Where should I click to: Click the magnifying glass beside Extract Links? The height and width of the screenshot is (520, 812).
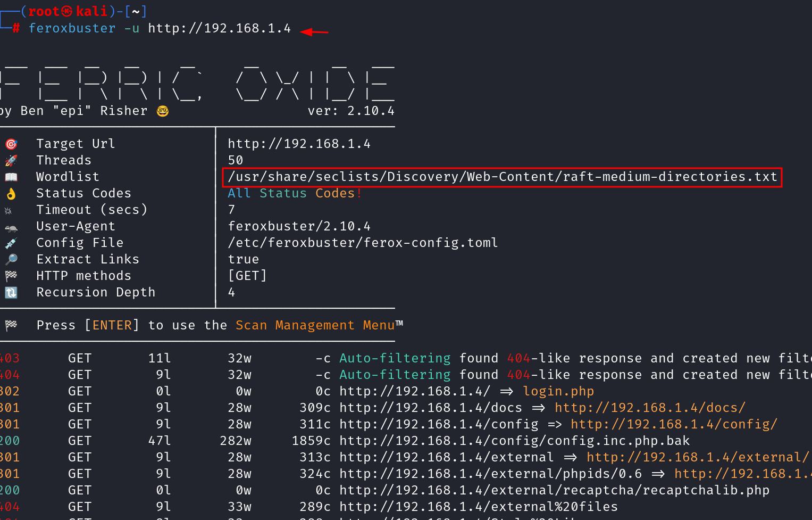click(x=11, y=260)
